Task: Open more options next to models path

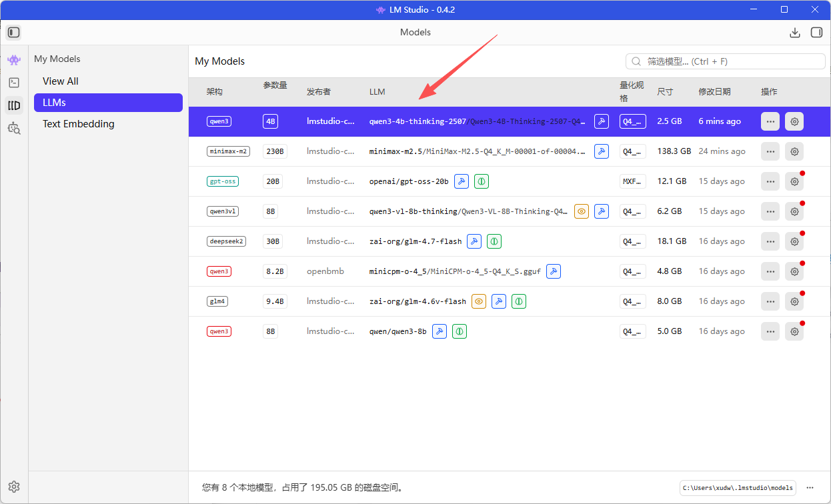Action: [x=810, y=487]
